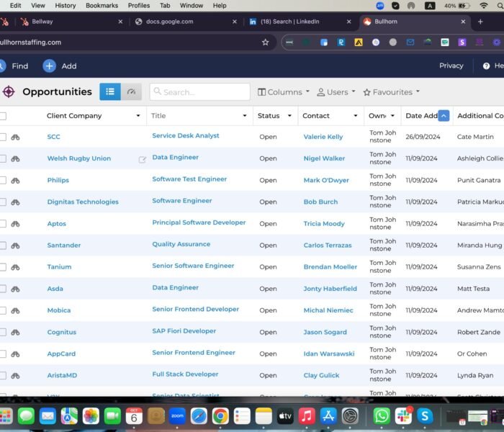Open the Columns dropdown
This screenshot has width=504, height=432.
(284, 92)
